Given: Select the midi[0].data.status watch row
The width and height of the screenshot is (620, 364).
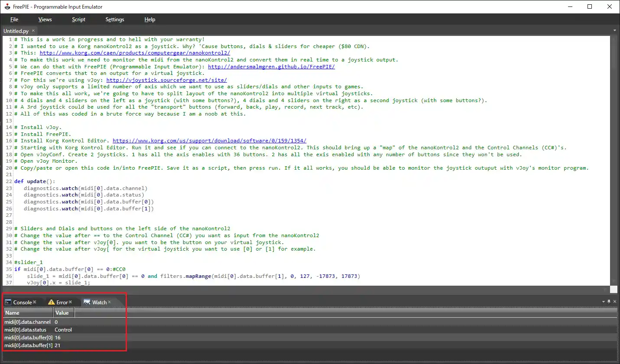Looking at the screenshot, I should coord(310,330).
